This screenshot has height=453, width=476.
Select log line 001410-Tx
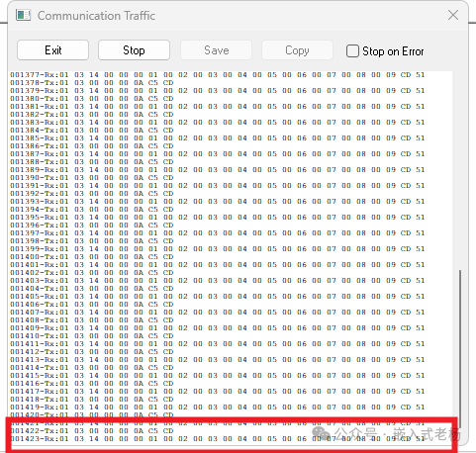coord(92,336)
